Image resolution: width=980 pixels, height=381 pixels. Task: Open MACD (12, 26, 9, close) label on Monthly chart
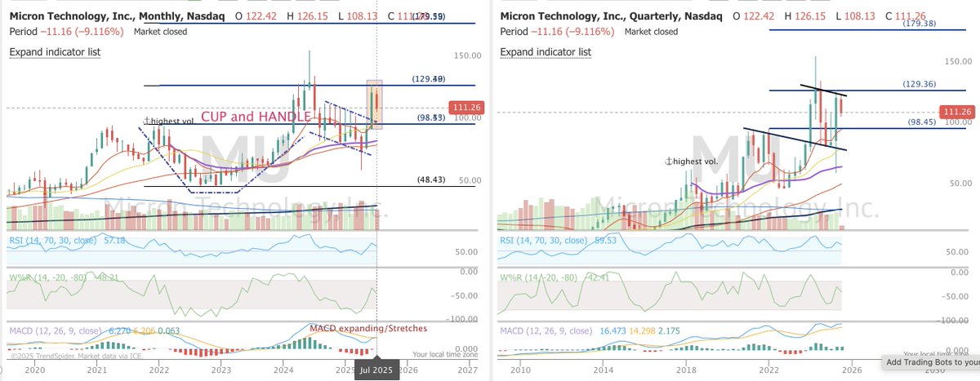[x=58, y=331]
